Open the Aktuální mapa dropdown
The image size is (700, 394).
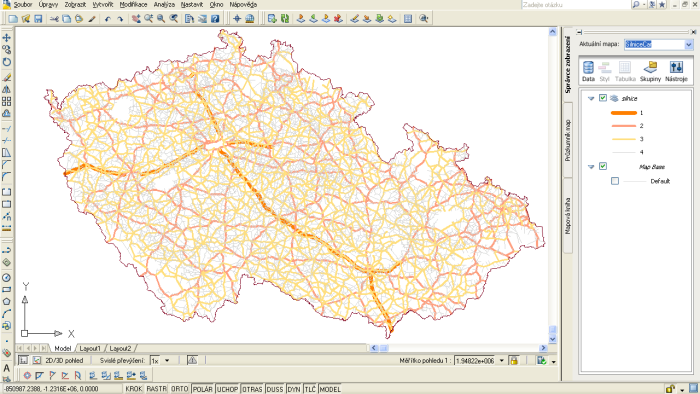click(x=688, y=44)
